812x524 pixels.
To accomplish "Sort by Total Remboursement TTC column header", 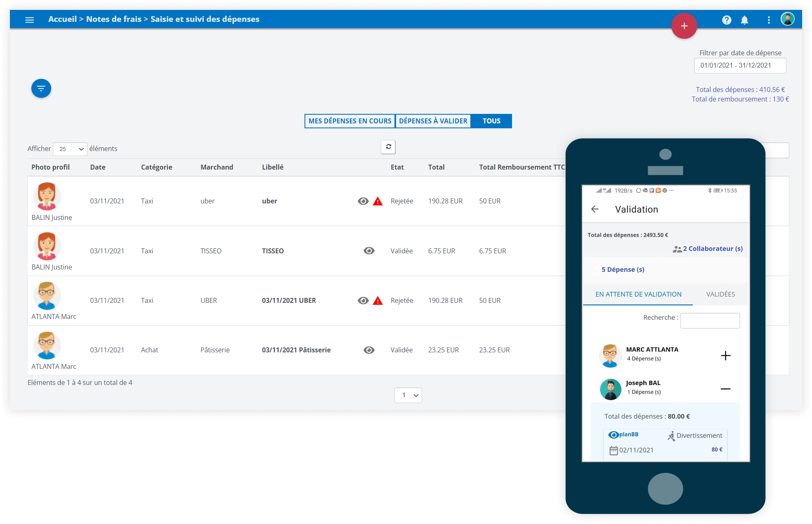I will 522,167.
